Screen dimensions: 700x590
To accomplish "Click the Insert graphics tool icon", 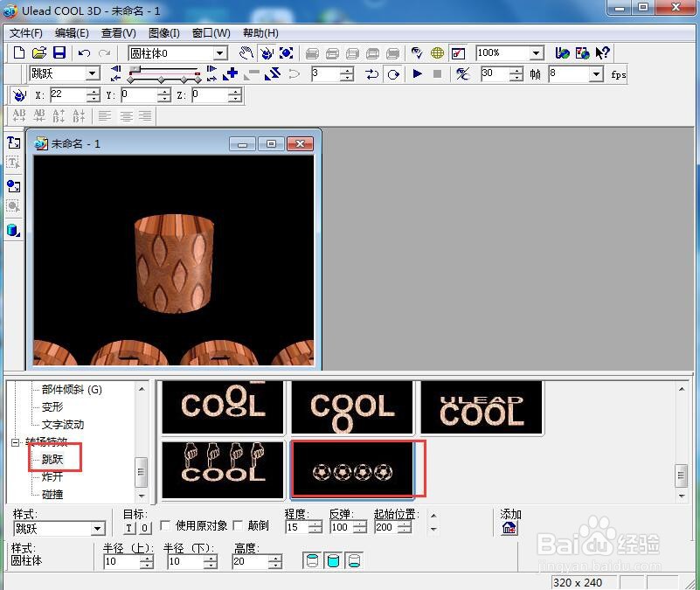I will pyautogui.click(x=13, y=186).
